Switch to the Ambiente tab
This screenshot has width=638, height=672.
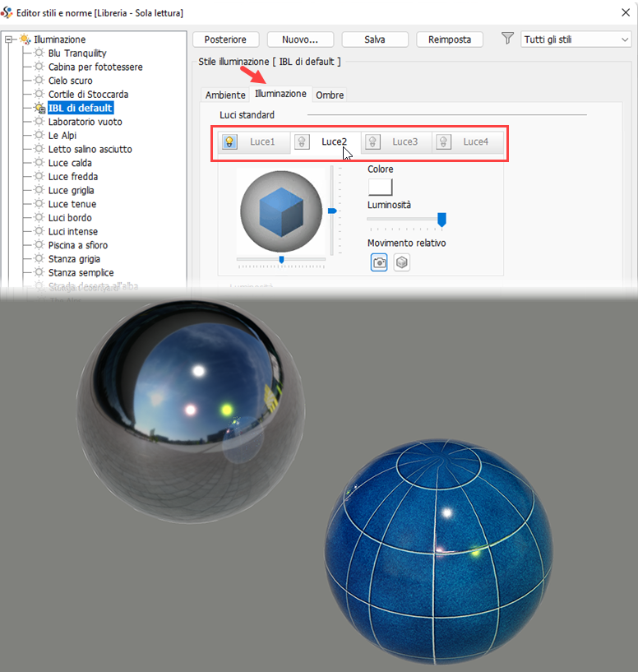coord(225,95)
